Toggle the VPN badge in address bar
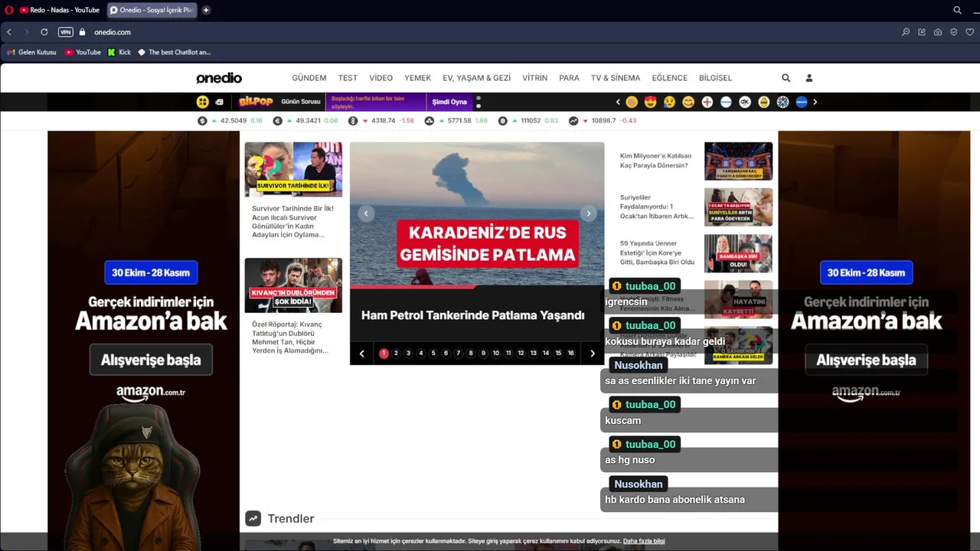 [x=65, y=32]
